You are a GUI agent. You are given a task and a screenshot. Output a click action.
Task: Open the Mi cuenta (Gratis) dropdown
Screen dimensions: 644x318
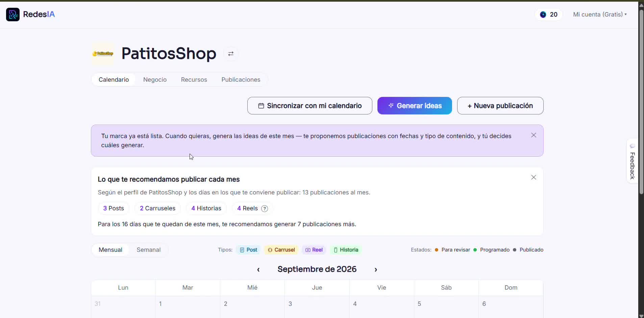pyautogui.click(x=600, y=15)
